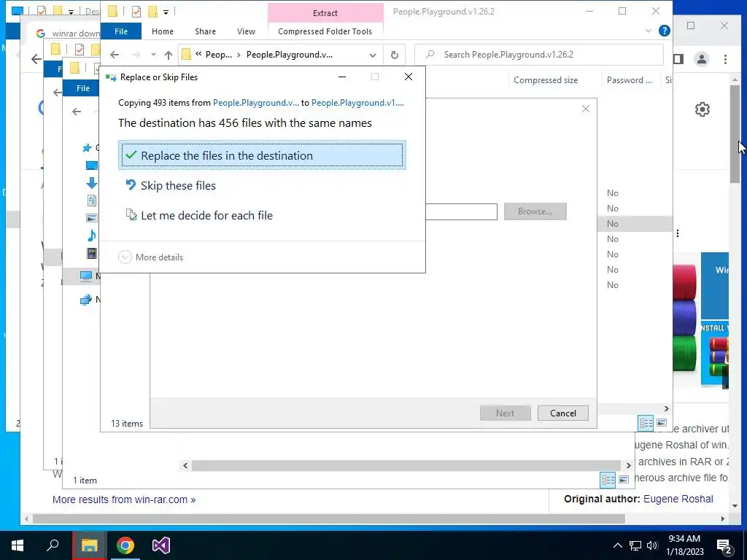Open Chrome profile avatar icon
This screenshot has height=560, width=747.
tap(701, 59)
